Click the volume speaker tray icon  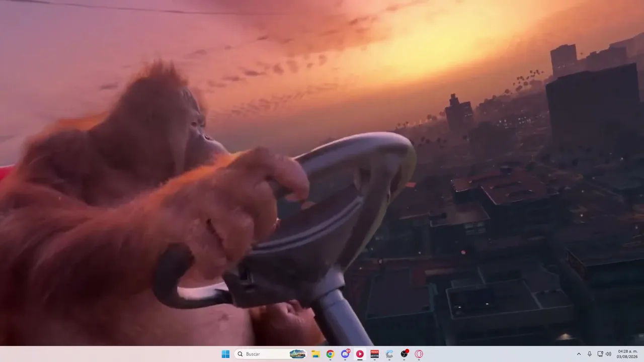pyautogui.click(x=608, y=354)
